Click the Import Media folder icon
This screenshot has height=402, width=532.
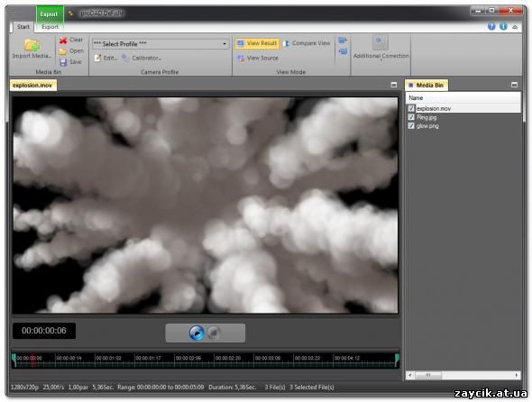click(x=32, y=45)
